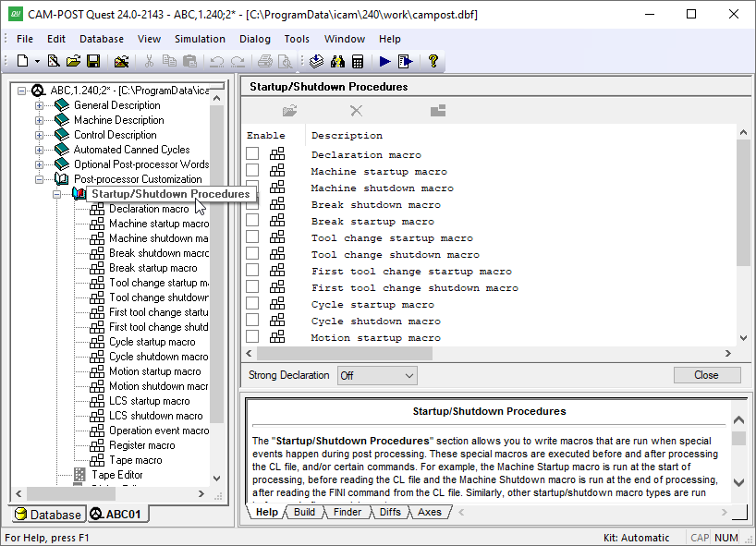Click the page-with-blue-arrow run icon
The width and height of the screenshot is (756, 546).
click(x=406, y=61)
